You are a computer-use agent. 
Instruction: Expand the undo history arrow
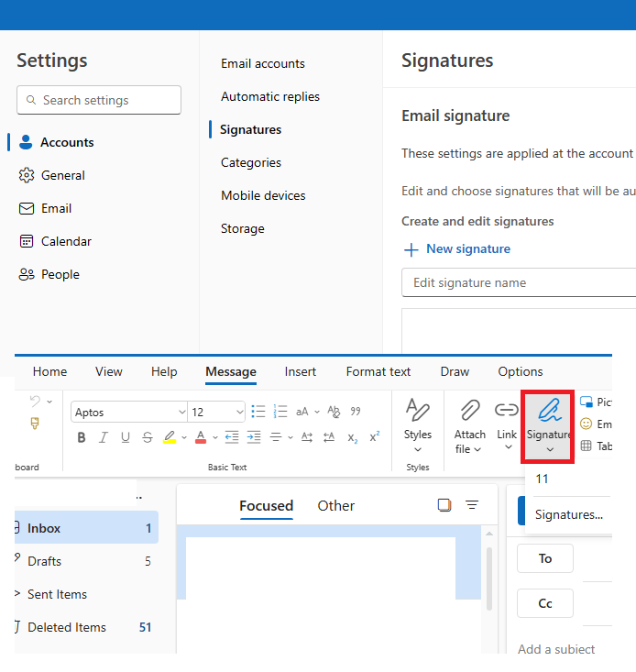[x=49, y=402]
